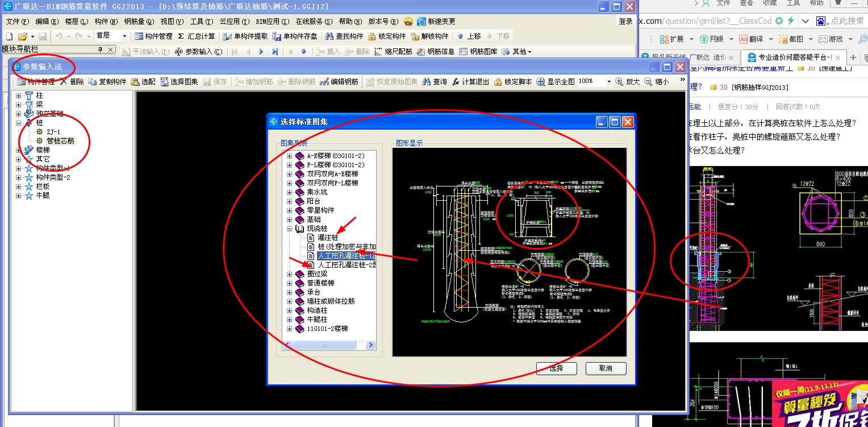
Task: Open 钢筋图库 from the secondary toolbar
Action: pos(478,51)
